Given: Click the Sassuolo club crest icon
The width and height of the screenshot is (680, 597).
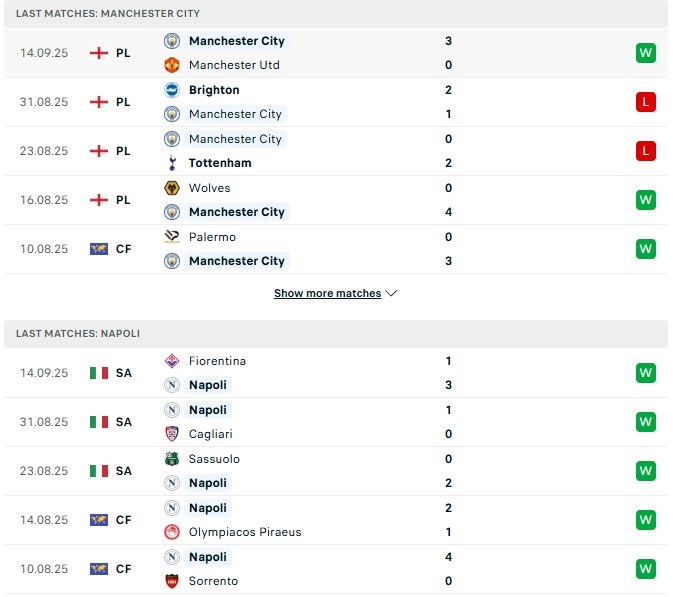Looking at the screenshot, I should point(171,459).
